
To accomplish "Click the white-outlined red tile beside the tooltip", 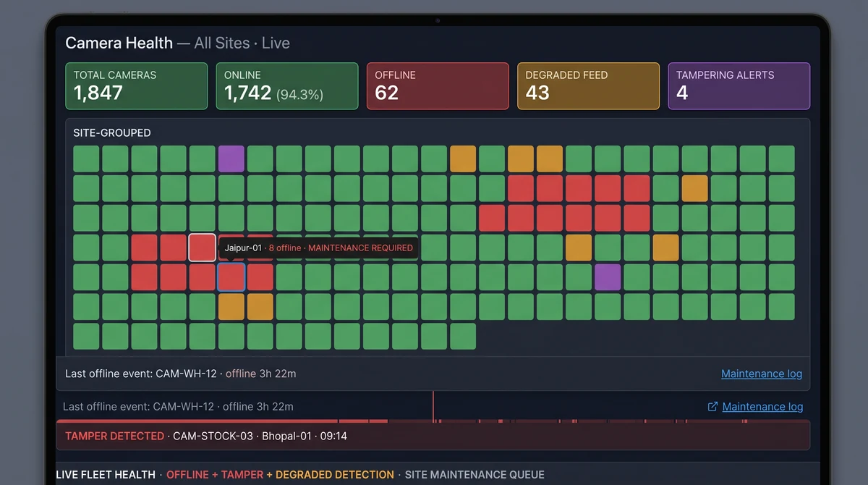I will 203,248.
